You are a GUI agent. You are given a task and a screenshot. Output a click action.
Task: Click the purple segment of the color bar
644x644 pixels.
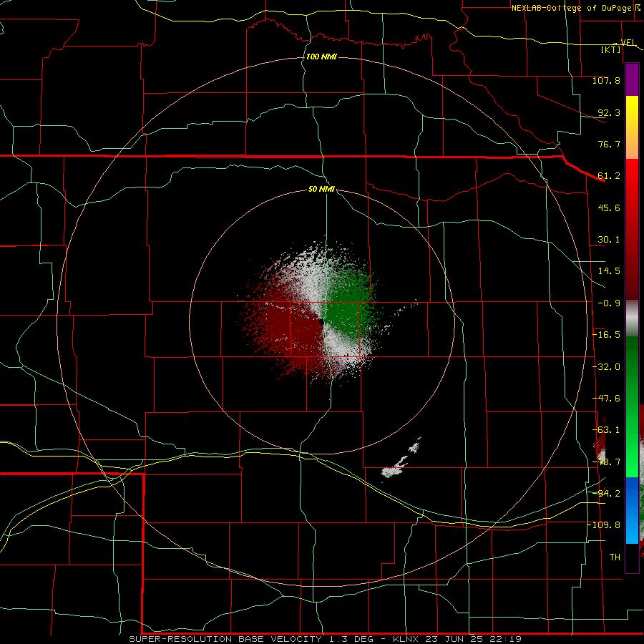(632, 80)
